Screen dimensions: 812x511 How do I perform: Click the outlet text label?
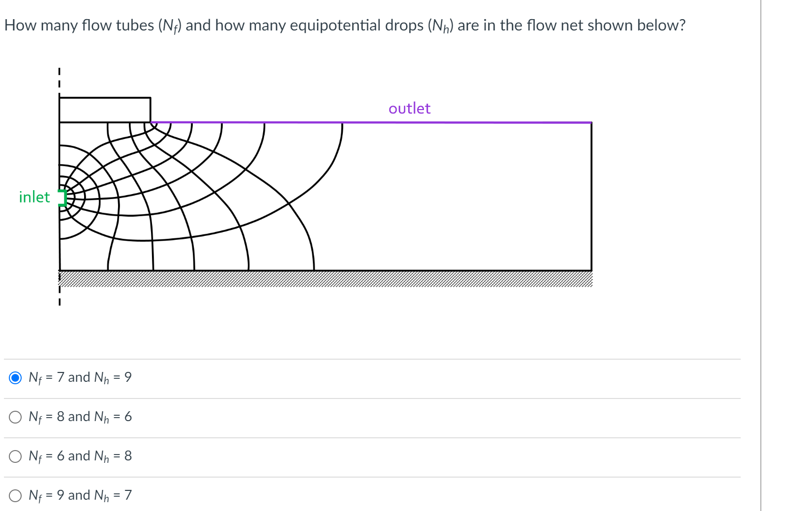tap(410, 109)
